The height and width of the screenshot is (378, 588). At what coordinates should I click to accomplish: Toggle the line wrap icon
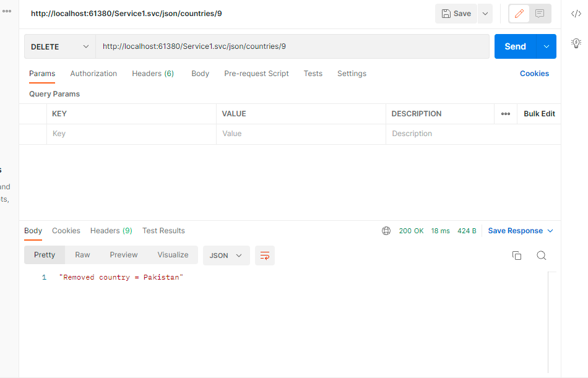point(265,256)
